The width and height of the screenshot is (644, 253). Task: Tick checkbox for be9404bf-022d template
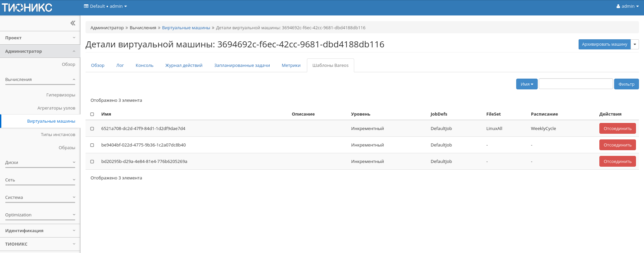tap(92, 145)
